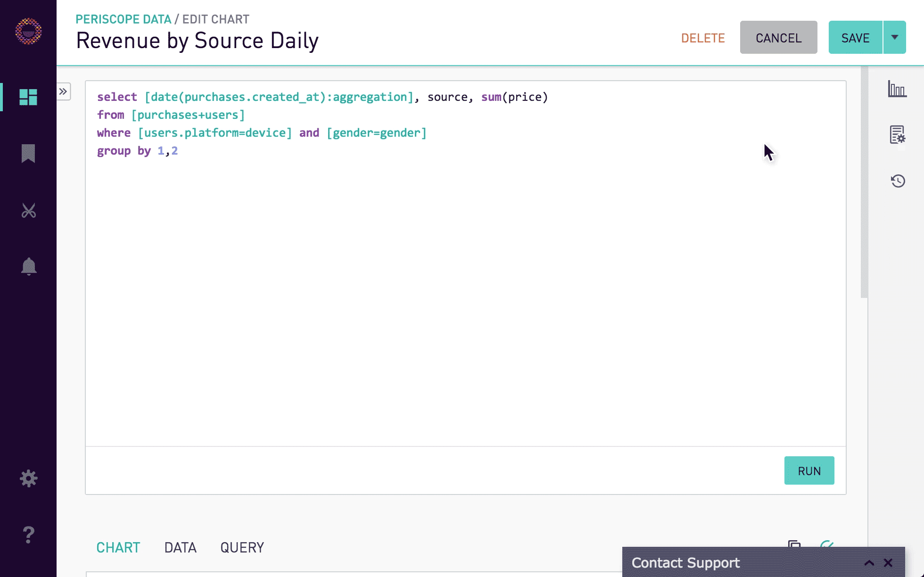Screen dimensions: 924x577
Task: Click the CANCEL button
Action: [x=778, y=37]
